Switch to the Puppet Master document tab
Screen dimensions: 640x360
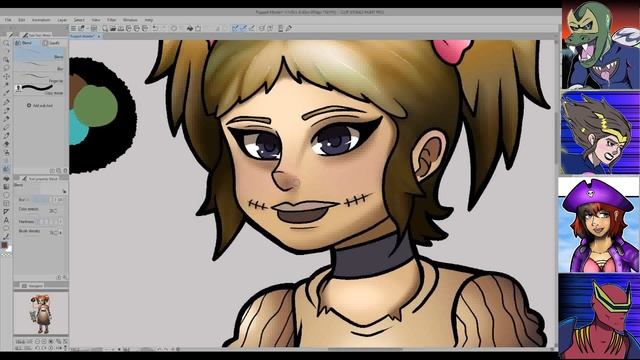tap(83, 36)
